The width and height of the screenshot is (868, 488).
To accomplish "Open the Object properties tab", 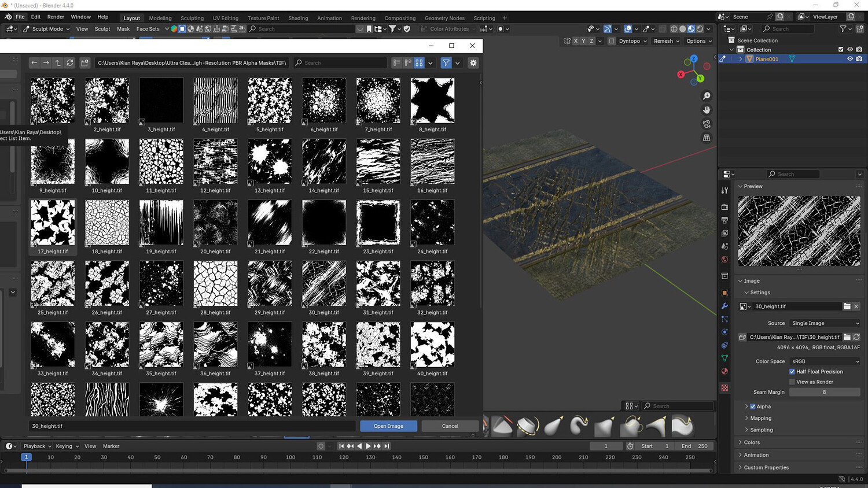I will [724, 293].
